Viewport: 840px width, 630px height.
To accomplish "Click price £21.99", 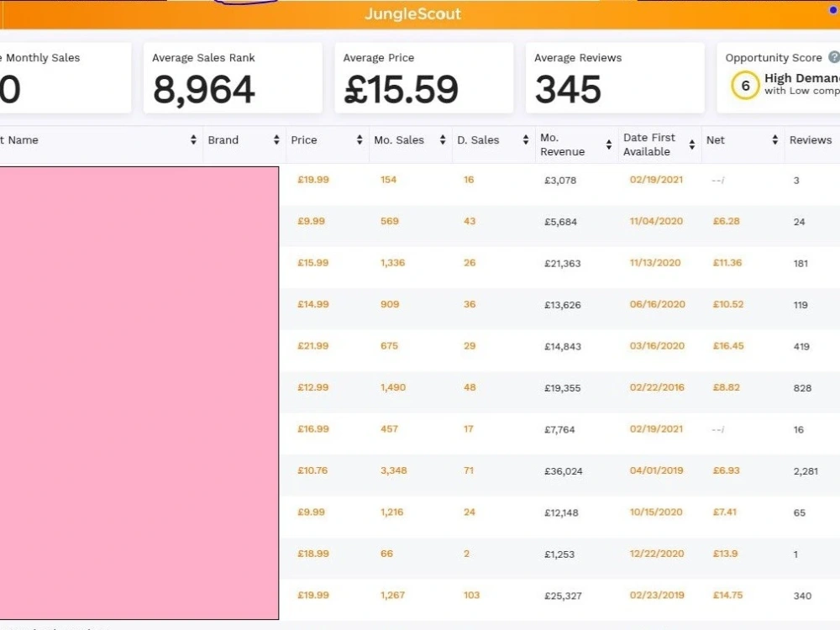I will click(x=312, y=345).
